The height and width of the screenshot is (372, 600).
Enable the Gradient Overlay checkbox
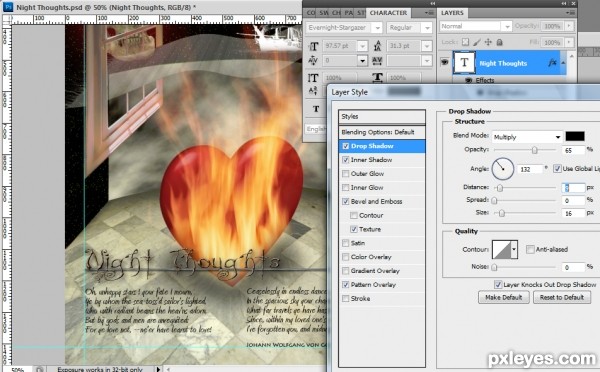pyautogui.click(x=346, y=271)
